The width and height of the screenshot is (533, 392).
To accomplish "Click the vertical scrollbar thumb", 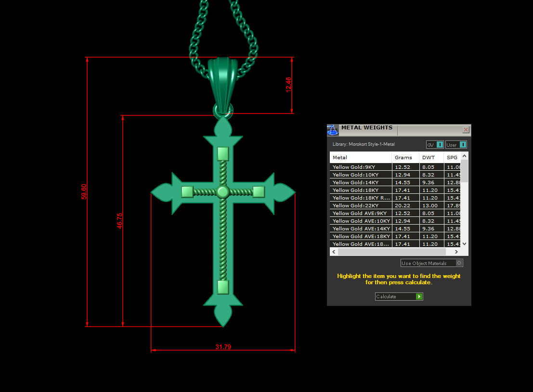I will 464,171.
